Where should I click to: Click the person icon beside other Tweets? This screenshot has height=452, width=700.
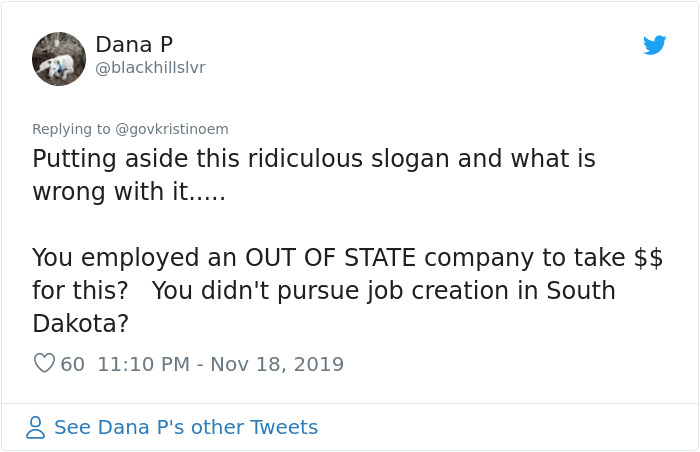click(x=36, y=428)
